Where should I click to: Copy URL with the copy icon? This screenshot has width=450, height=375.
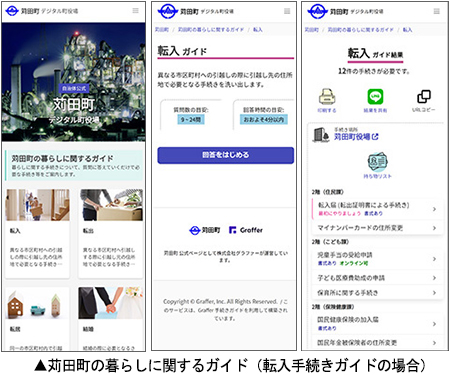coord(424,97)
